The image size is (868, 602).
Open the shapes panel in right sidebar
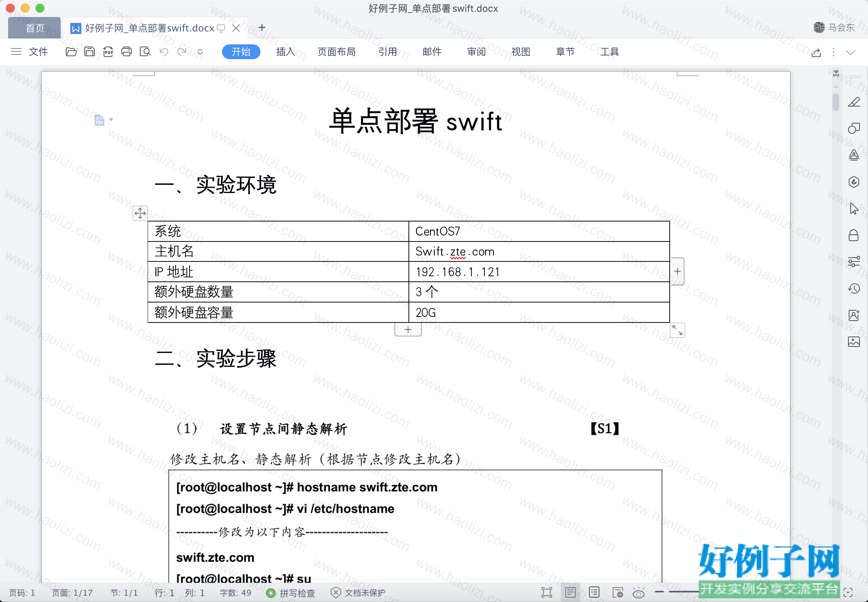854,129
